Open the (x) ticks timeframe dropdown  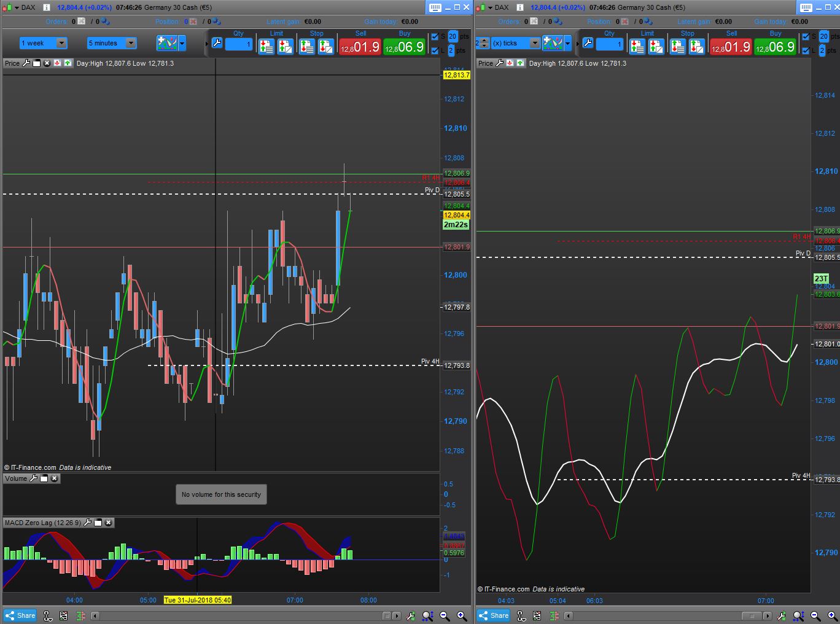click(x=515, y=43)
